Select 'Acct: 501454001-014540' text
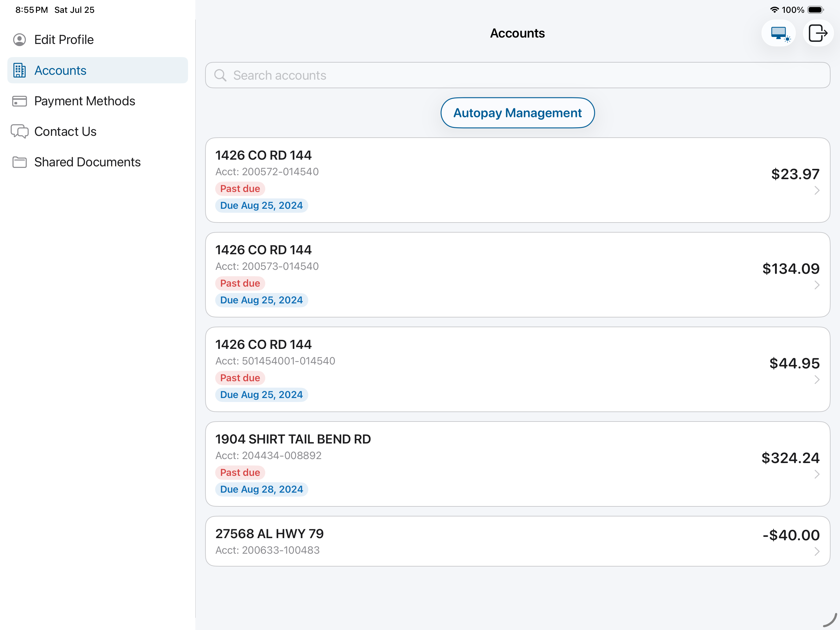The width and height of the screenshot is (840, 630). [x=275, y=361]
